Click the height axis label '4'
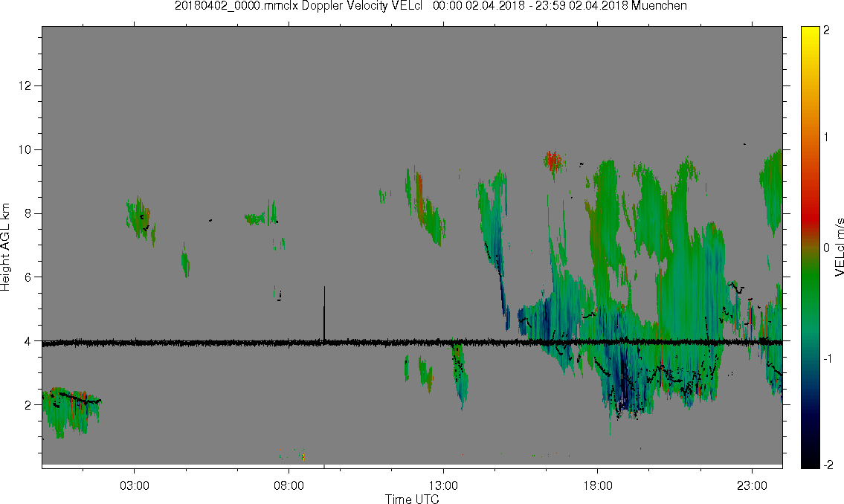This screenshot has height=504, width=844. tap(28, 341)
